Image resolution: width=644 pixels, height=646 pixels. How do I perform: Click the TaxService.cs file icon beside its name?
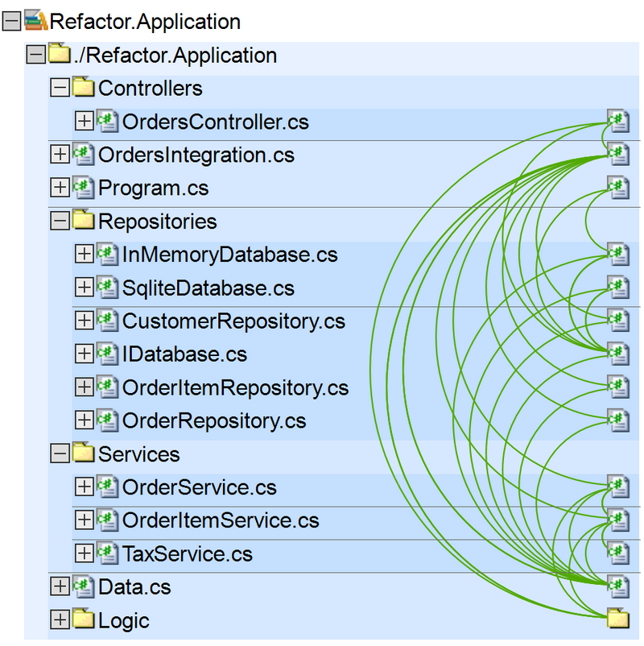108,553
